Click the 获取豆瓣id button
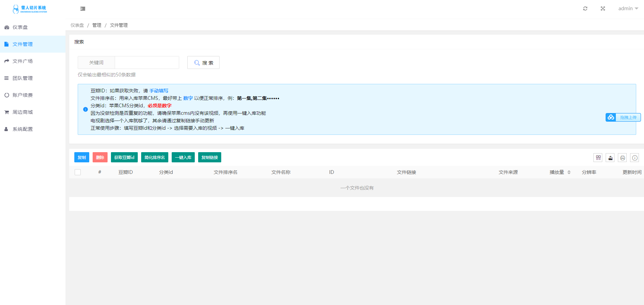This screenshot has height=305, width=644. tap(124, 157)
